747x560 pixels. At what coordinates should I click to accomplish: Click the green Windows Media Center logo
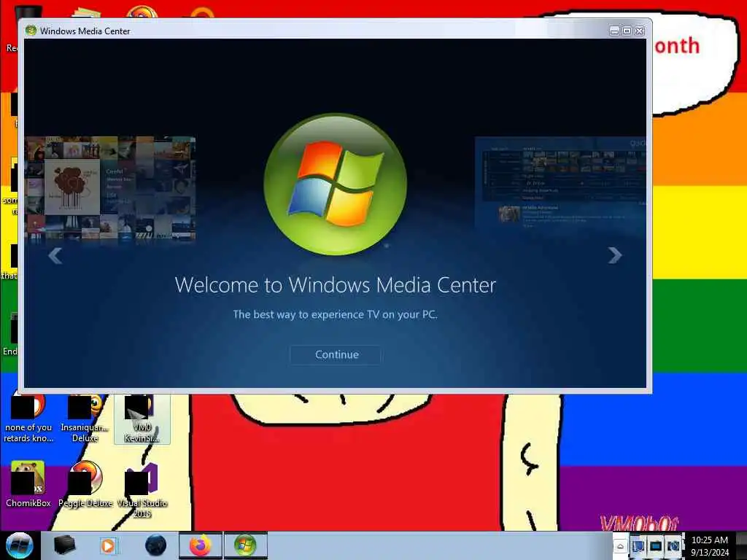(x=336, y=184)
